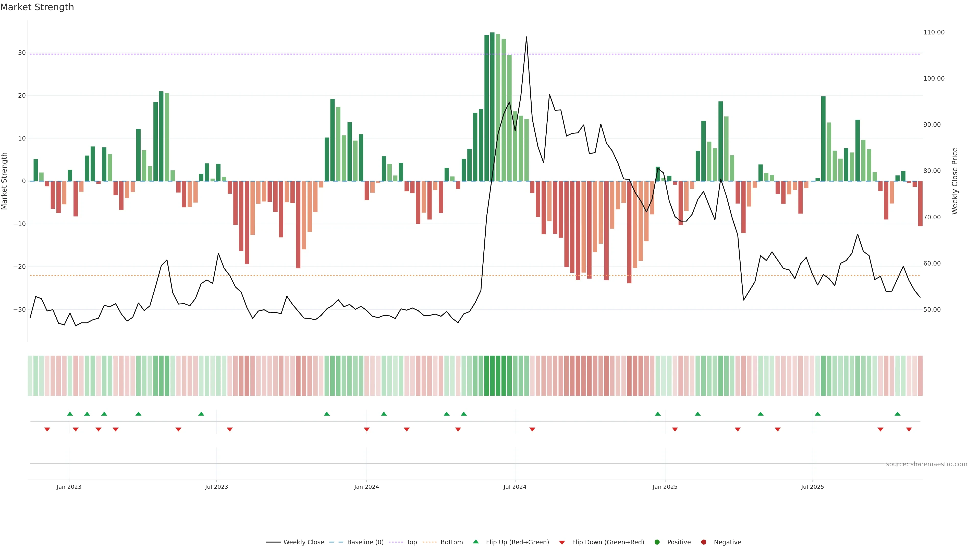Click the first green flip-up triangle marker
Image resolution: width=980 pixels, height=551 pixels.
click(70, 414)
